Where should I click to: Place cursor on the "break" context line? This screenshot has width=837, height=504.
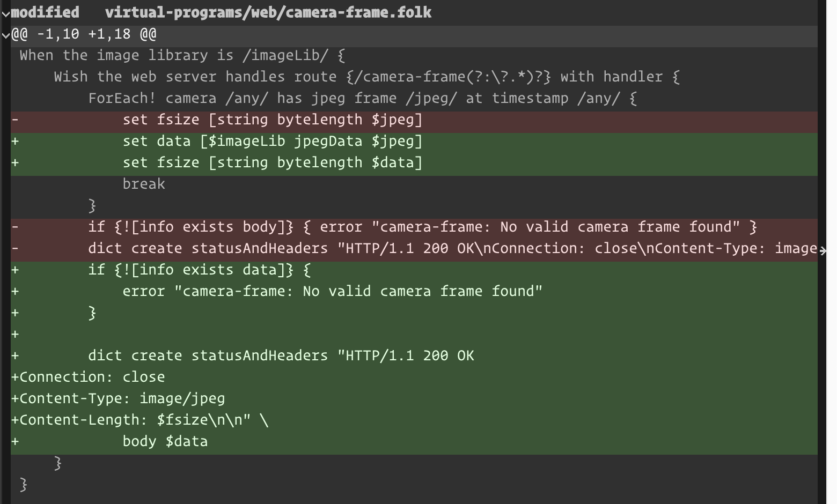(144, 184)
